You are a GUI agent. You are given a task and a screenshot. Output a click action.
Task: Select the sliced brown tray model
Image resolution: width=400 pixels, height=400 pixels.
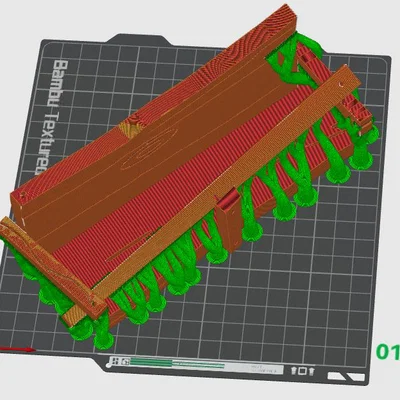[x=187, y=173]
